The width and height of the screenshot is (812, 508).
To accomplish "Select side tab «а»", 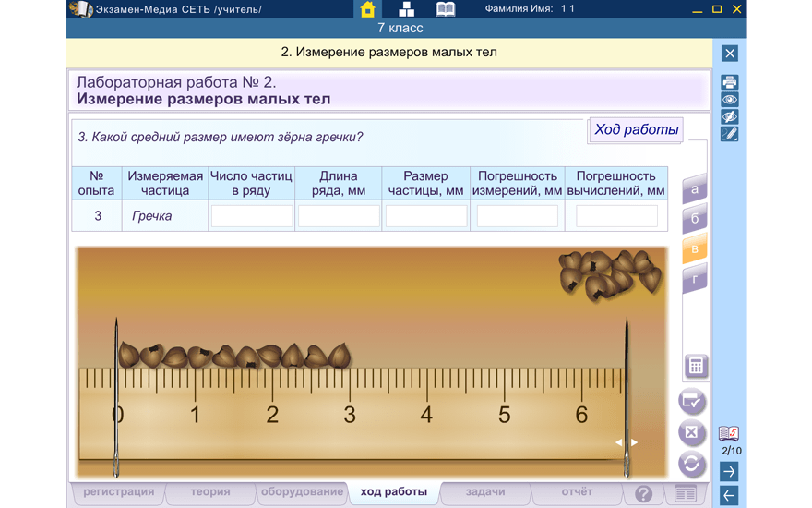I will pyautogui.click(x=695, y=189).
